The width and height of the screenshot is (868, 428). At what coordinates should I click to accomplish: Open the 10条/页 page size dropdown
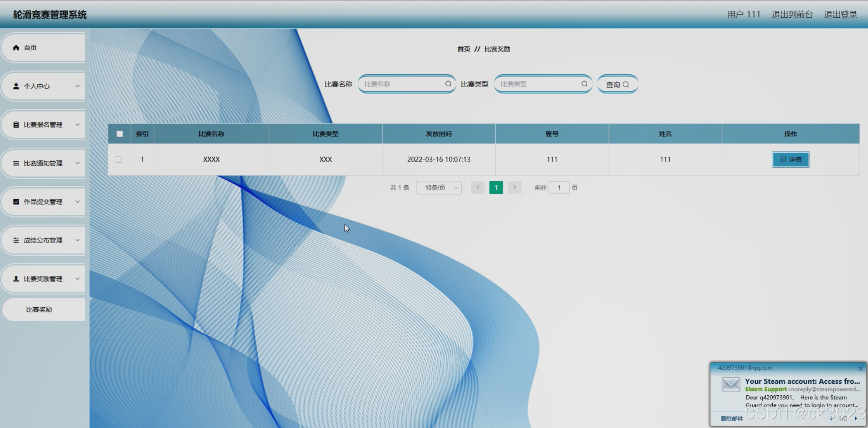(x=439, y=188)
